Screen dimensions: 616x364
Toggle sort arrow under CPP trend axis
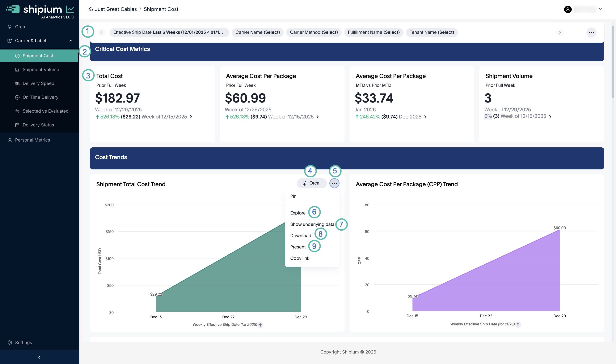[x=518, y=325]
